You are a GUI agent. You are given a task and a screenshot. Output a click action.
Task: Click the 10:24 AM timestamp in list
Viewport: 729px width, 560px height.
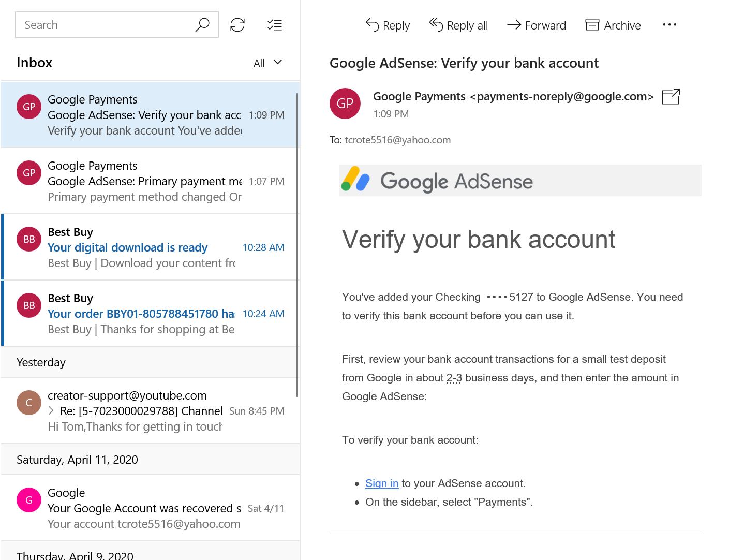(263, 314)
